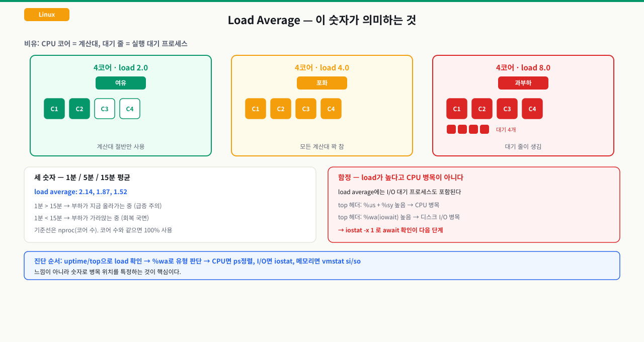Select idle core C3 in load 2.0 card
Screen dimensions: 644x342
coord(105,109)
